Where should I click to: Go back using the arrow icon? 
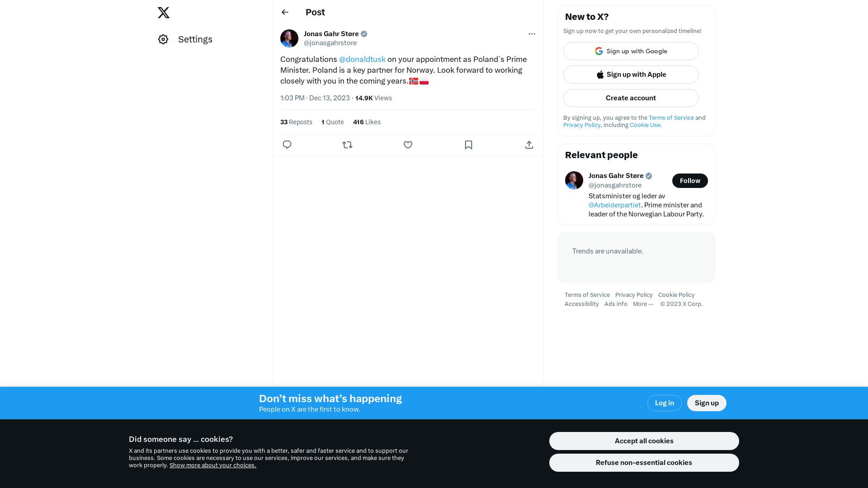[x=285, y=12]
